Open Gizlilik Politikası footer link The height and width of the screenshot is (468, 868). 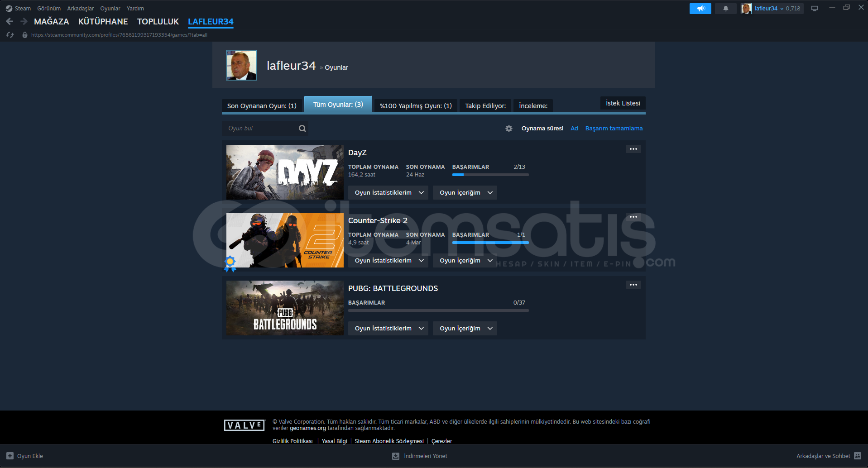point(293,441)
